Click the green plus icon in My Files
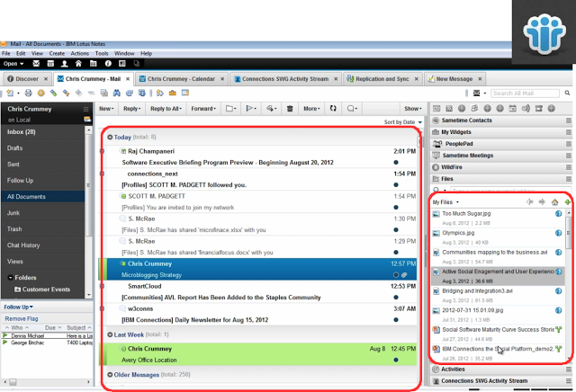Image resolution: width=576 pixels, height=392 pixels. (x=568, y=202)
